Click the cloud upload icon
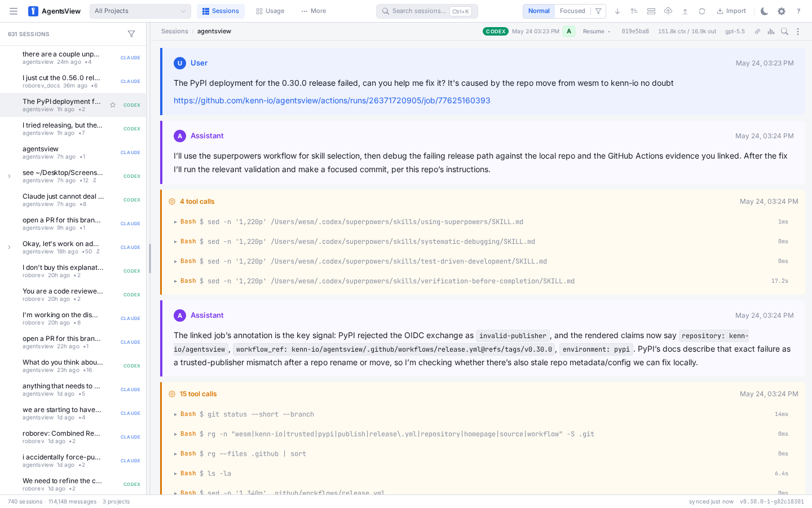The width and height of the screenshot is (812, 508). point(668,11)
